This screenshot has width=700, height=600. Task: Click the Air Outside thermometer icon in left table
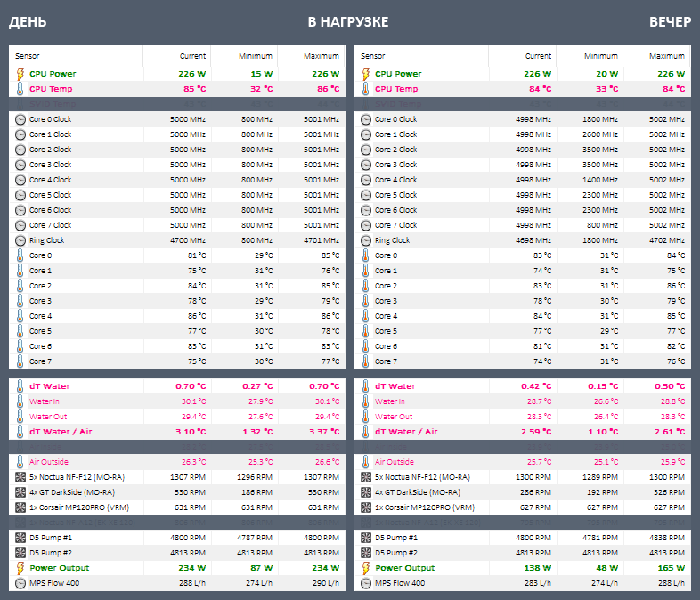(x=20, y=462)
